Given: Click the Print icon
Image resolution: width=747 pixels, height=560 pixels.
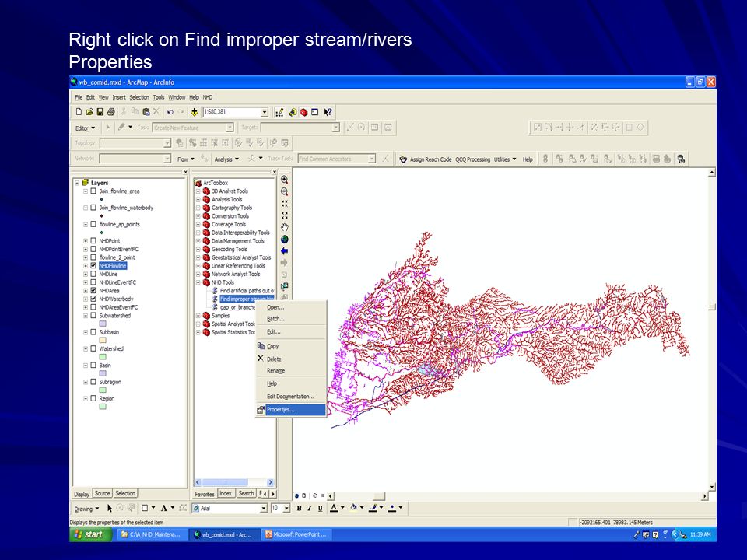Looking at the screenshot, I should tap(111, 112).
